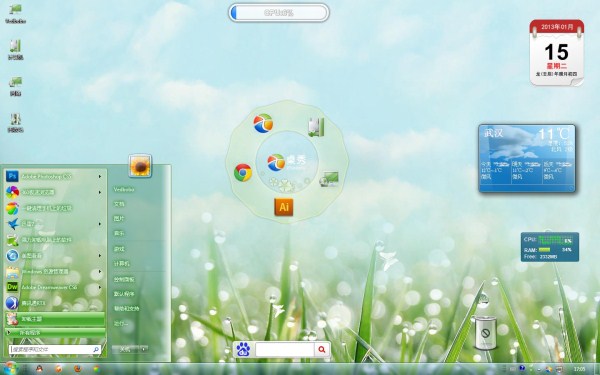Image resolution: width=600 pixels, height=375 pixels.
Task: Open 音乐 (Music) in the Start menu
Action: coord(119,233)
